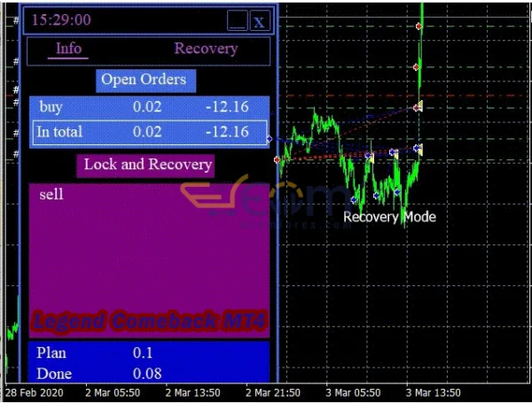Click the sell label in purple panel
The height and width of the screenshot is (403, 532).
[51, 194]
